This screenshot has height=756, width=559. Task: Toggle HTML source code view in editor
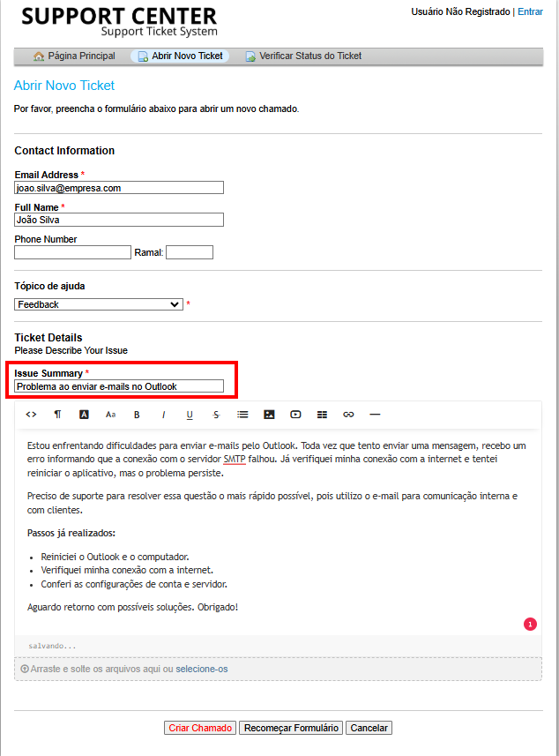coord(31,414)
